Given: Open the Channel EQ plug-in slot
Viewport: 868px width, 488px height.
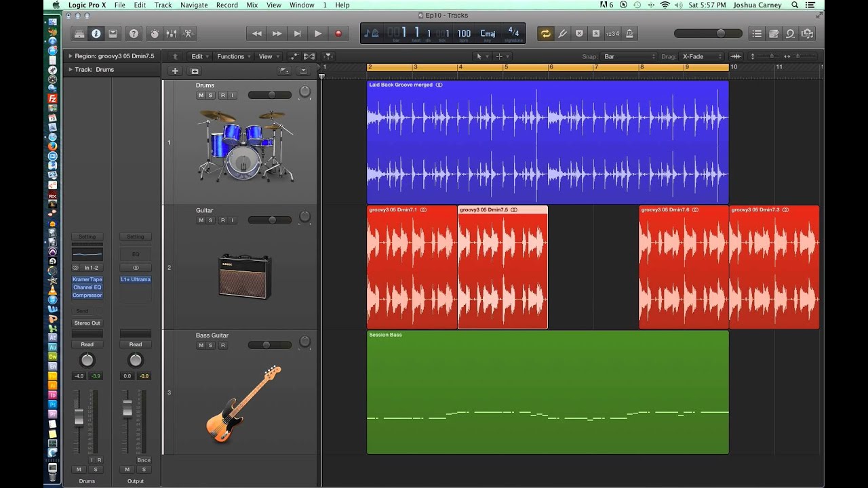Looking at the screenshot, I should 87,287.
